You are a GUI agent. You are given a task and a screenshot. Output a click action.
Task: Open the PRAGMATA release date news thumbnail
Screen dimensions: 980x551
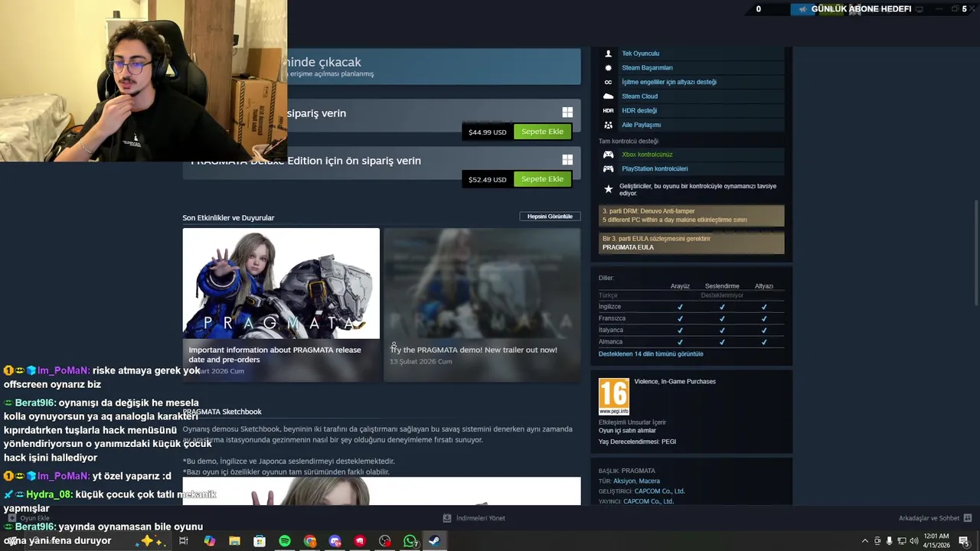[x=281, y=283]
